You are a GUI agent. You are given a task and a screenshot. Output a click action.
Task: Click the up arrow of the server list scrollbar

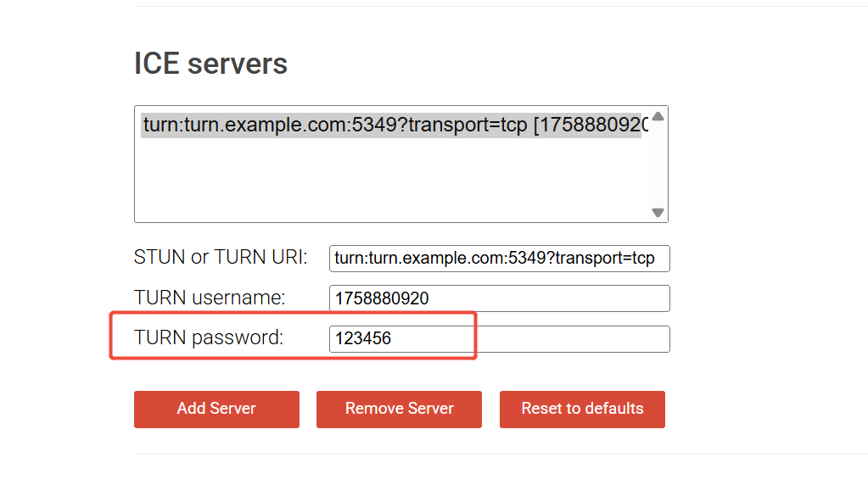[658, 117]
